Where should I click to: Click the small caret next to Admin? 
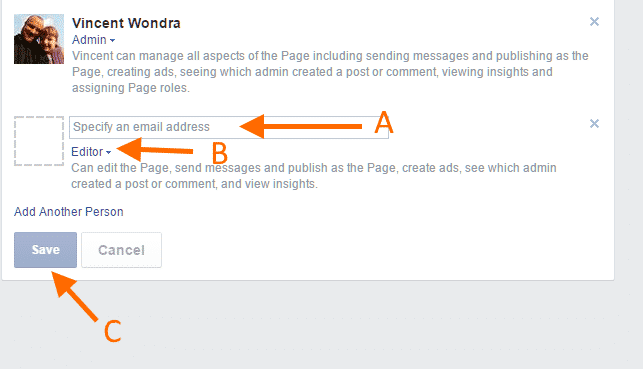(112, 41)
